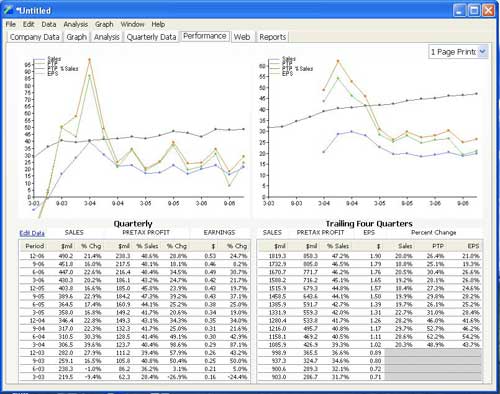Switch to the Analysis tab
Image resolution: width=500 pixels, height=394 pixels.
pos(107,37)
